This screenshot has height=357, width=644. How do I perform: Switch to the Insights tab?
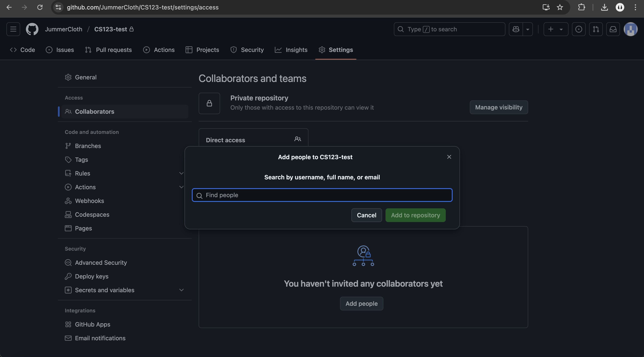pos(291,50)
